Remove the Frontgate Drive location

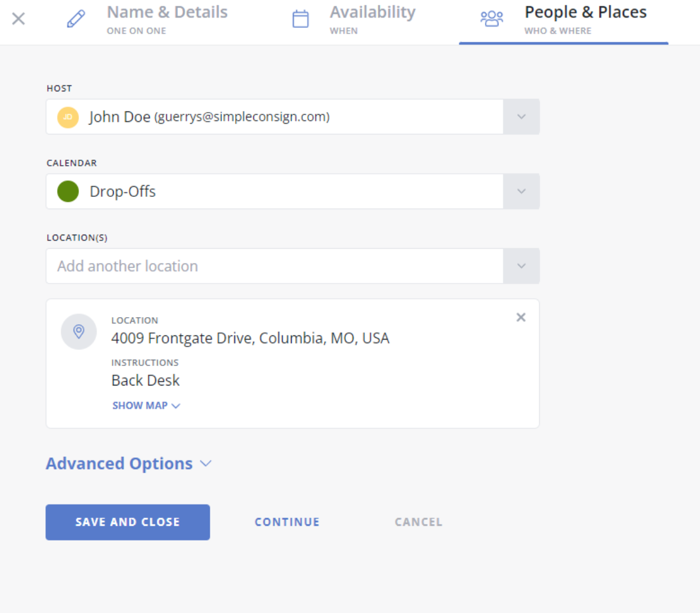(520, 318)
